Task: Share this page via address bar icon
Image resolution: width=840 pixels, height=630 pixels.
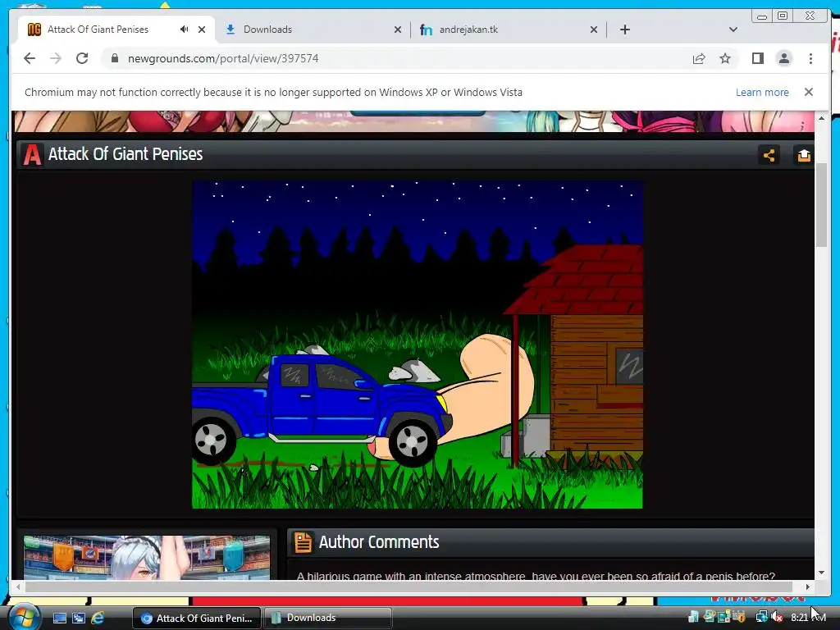Action: tap(699, 58)
